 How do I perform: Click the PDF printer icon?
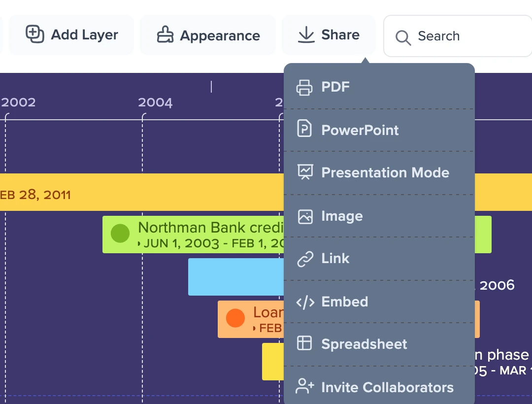(304, 88)
